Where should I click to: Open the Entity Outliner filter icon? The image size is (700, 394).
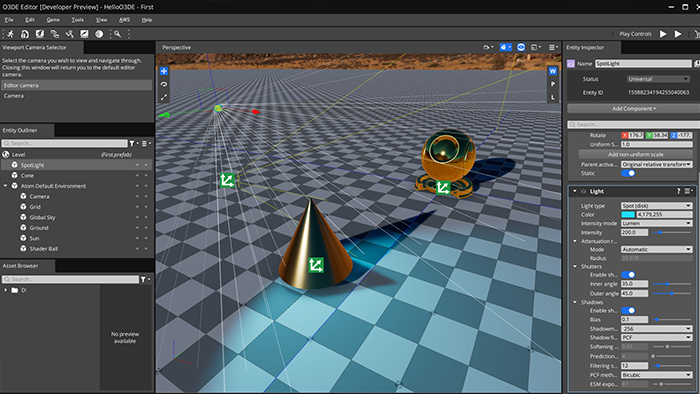coord(133,143)
